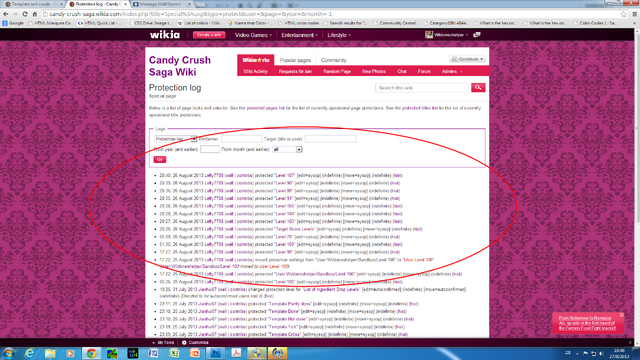This screenshot has width=640, height=360.
Task: Expand the Lifestyle menu
Action: 339,35
